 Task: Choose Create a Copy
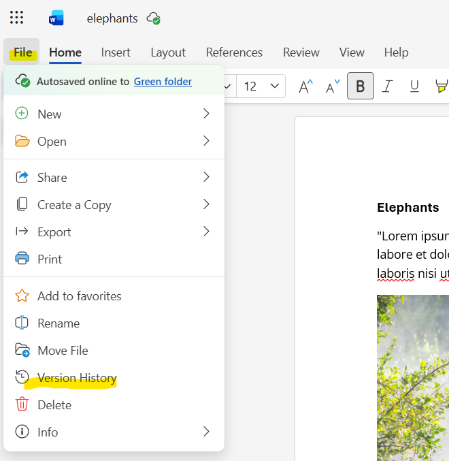114,205
